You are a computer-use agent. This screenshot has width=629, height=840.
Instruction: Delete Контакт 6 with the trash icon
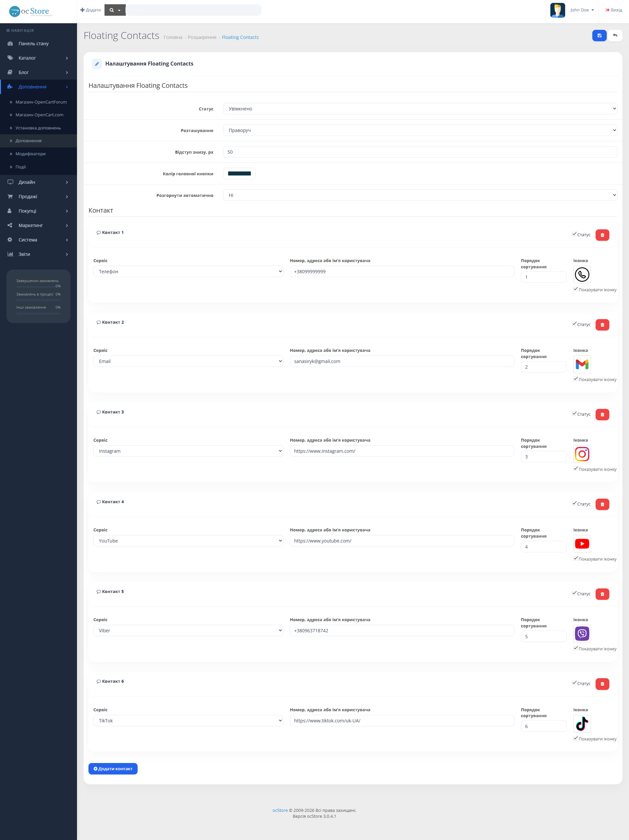click(x=602, y=684)
